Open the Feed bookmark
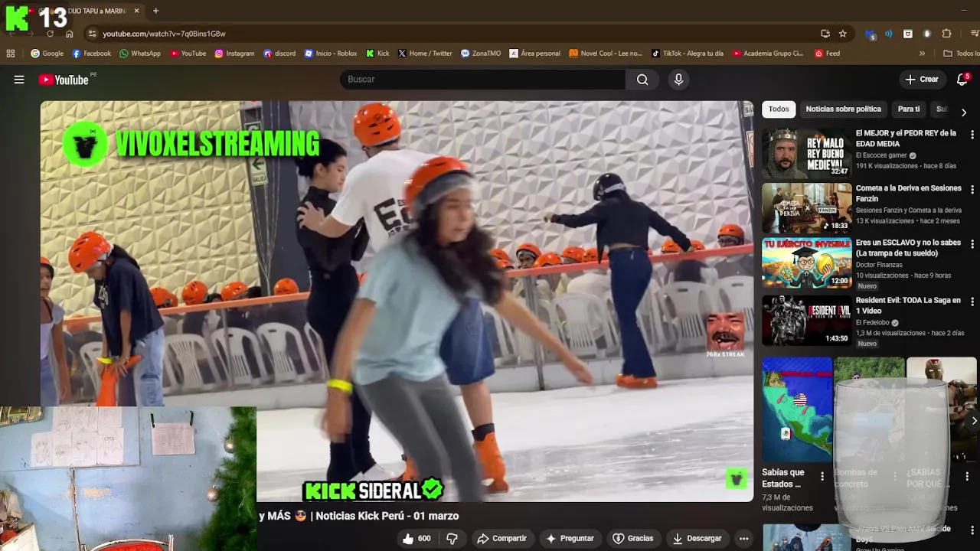Image resolution: width=980 pixels, height=551 pixels. point(827,54)
